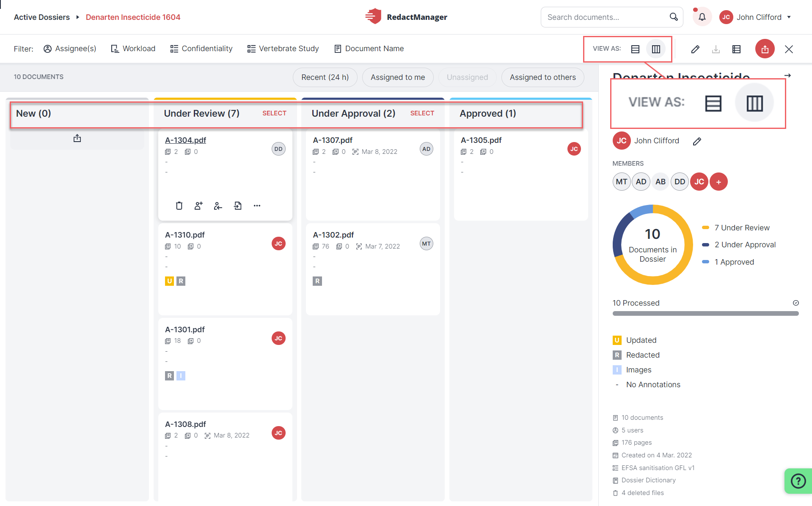Assign a user to A-1304.pdf
The image size is (812, 506).
coord(198,205)
